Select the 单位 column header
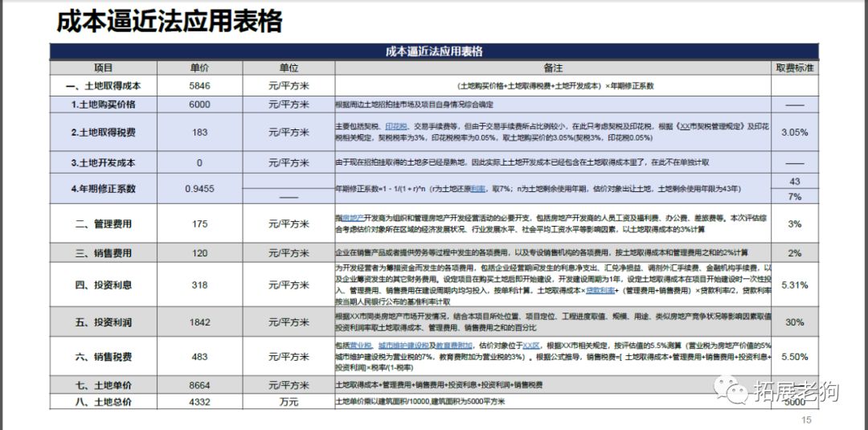 (x=289, y=68)
